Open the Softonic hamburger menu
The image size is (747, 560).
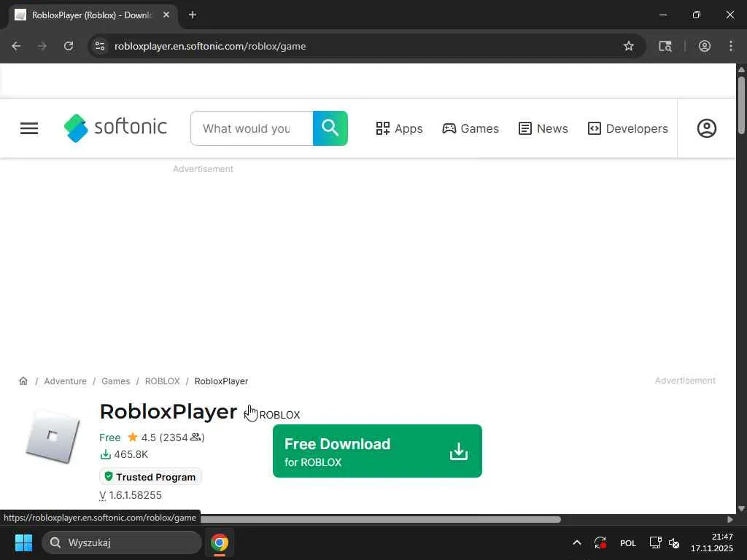[x=29, y=128]
